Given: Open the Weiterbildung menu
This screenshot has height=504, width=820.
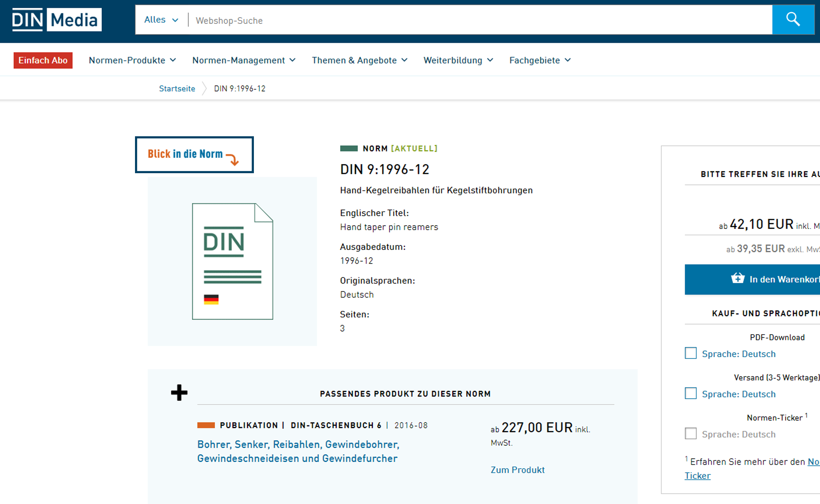Looking at the screenshot, I should [458, 60].
